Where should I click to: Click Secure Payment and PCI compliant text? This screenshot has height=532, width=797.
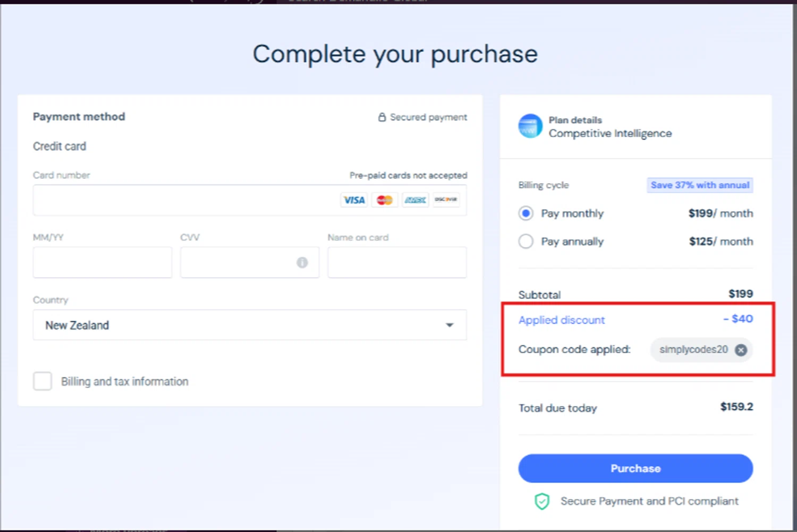pyautogui.click(x=649, y=501)
